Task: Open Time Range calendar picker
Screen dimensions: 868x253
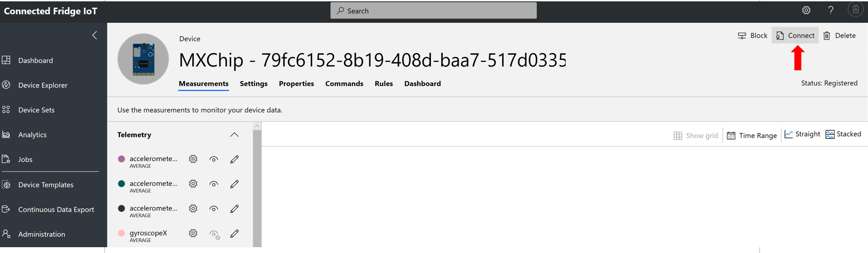Action: 752,135
